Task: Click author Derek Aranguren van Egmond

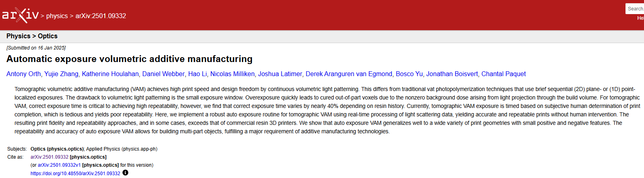Action: tap(349, 74)
